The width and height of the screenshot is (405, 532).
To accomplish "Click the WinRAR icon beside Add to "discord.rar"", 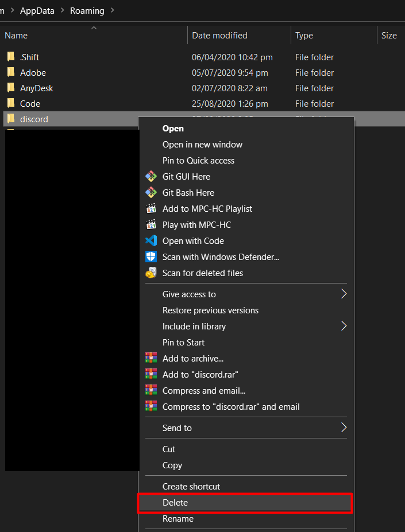I will tap(151, 374).
